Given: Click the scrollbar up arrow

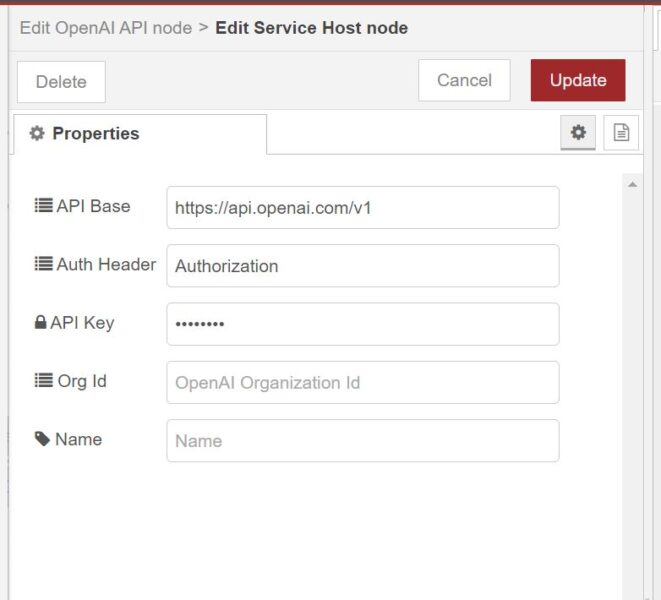Looking at the screenshot, I should tap(631, 185).
